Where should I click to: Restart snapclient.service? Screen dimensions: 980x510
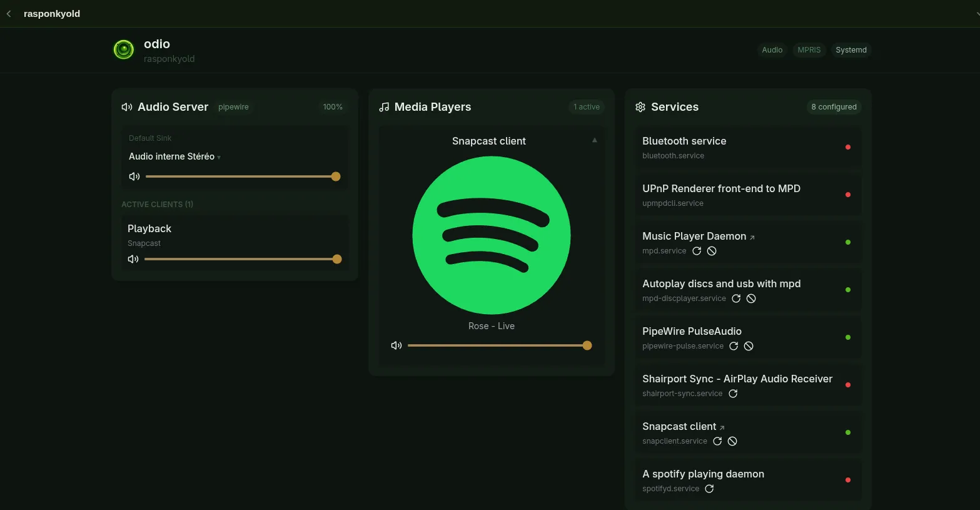pos(717,441)
